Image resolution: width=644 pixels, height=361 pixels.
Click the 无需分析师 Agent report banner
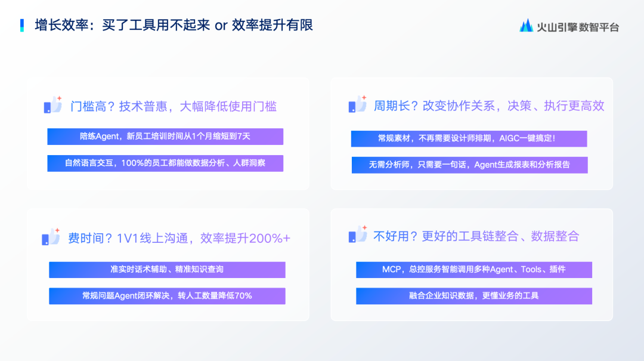469,165
